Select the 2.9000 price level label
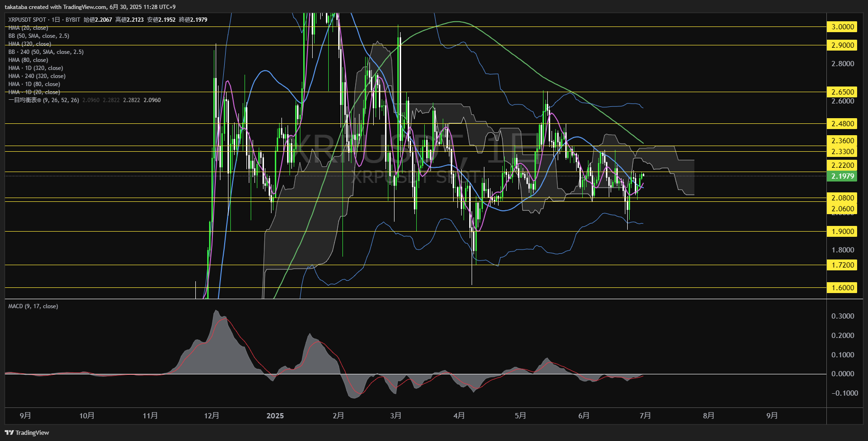868x441 pixels. pyautogui.click(x=842, y=45)
